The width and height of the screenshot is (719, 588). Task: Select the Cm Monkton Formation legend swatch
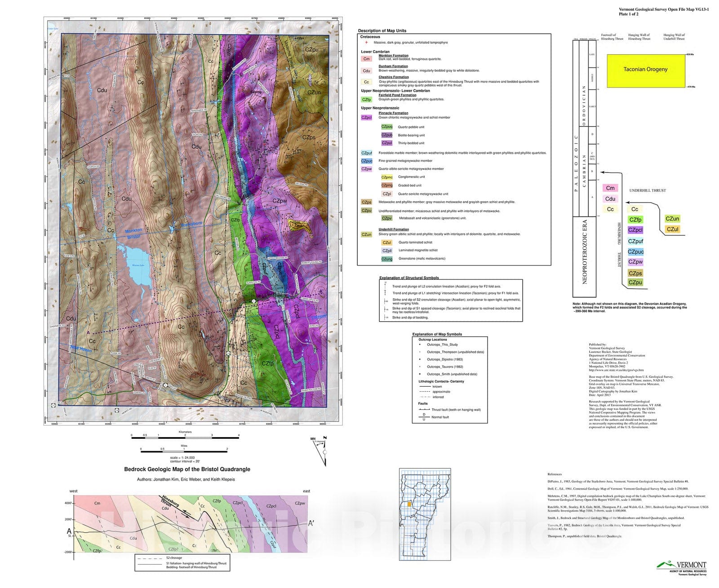tap(367, 59)
